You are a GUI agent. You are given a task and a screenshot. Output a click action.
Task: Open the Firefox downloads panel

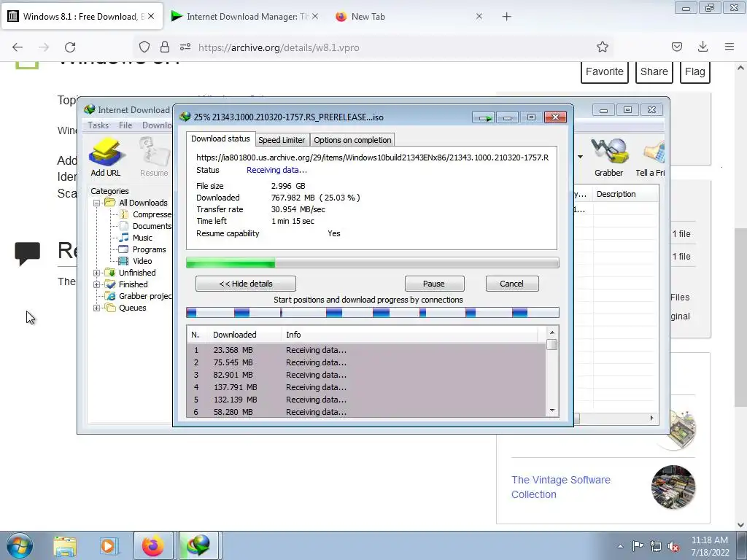click(x=703, y=47)
